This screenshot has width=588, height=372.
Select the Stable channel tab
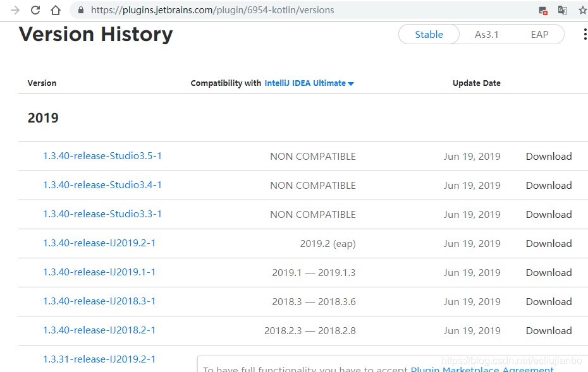429,35
